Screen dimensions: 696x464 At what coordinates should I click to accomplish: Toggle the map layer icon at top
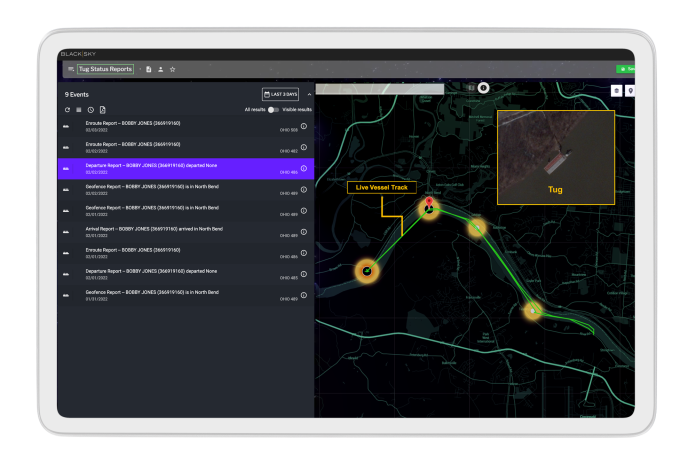[x=483, y=88]
